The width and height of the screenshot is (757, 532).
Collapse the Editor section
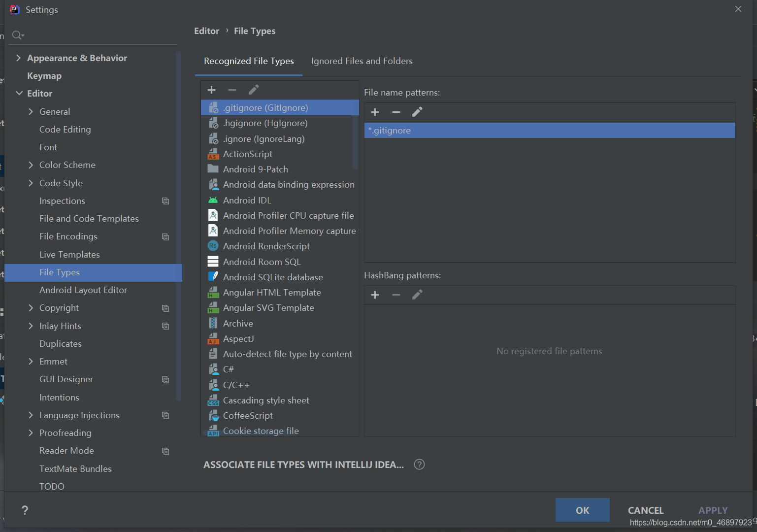[x=19, y=93]
